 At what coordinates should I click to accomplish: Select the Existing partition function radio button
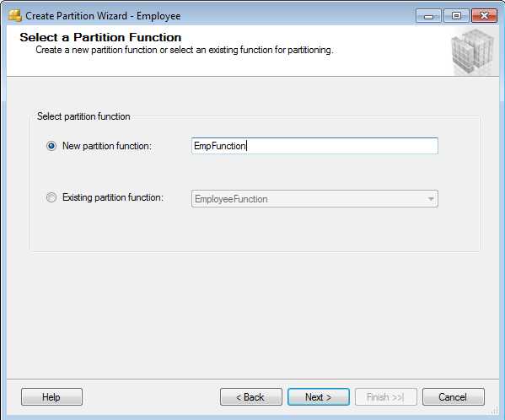51,197
